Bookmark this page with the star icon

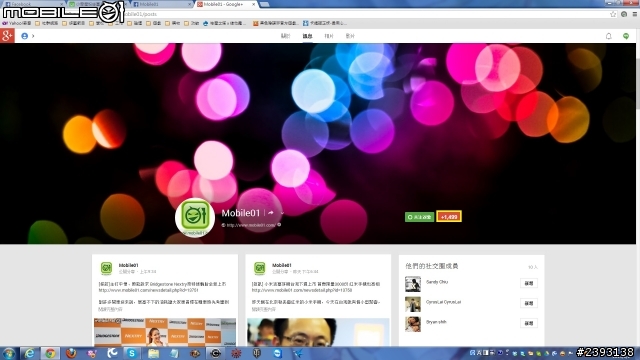click(x=613, y=14)
